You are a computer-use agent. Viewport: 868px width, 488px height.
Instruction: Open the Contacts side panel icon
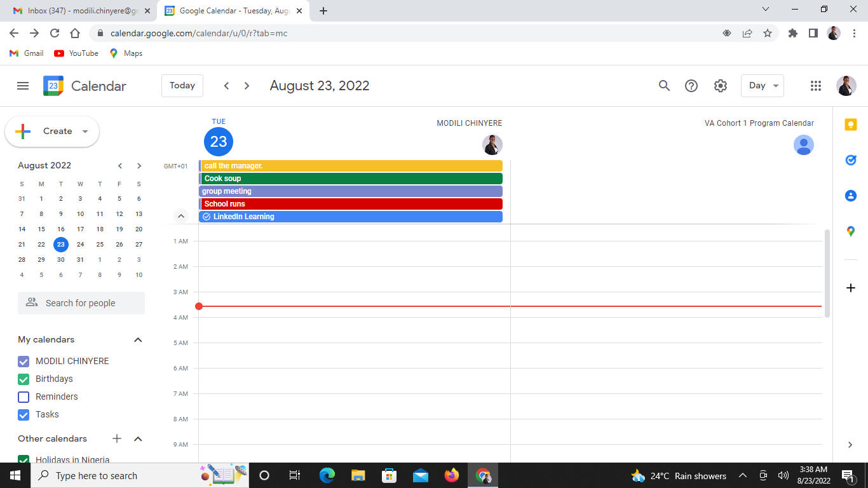click(x=850, y=196)
